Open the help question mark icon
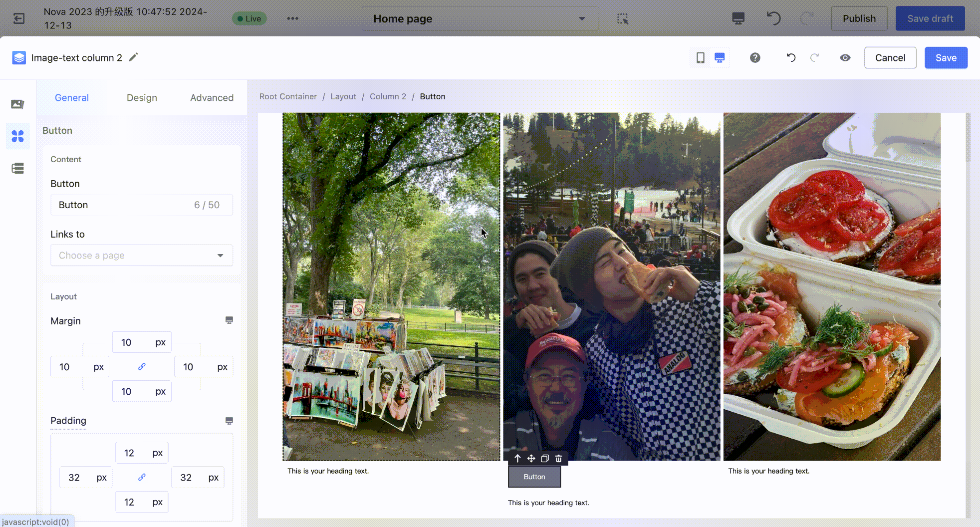 [755, 58]
